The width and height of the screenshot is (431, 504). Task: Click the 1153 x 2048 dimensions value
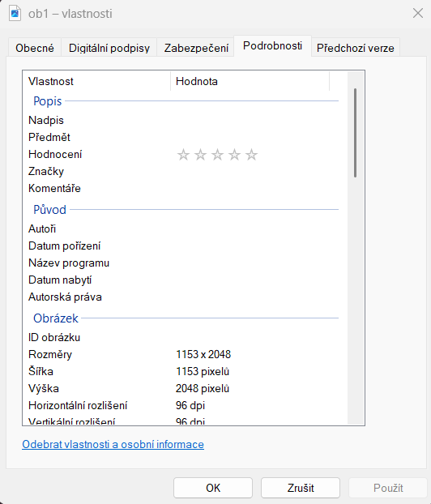tap(203, 354)
